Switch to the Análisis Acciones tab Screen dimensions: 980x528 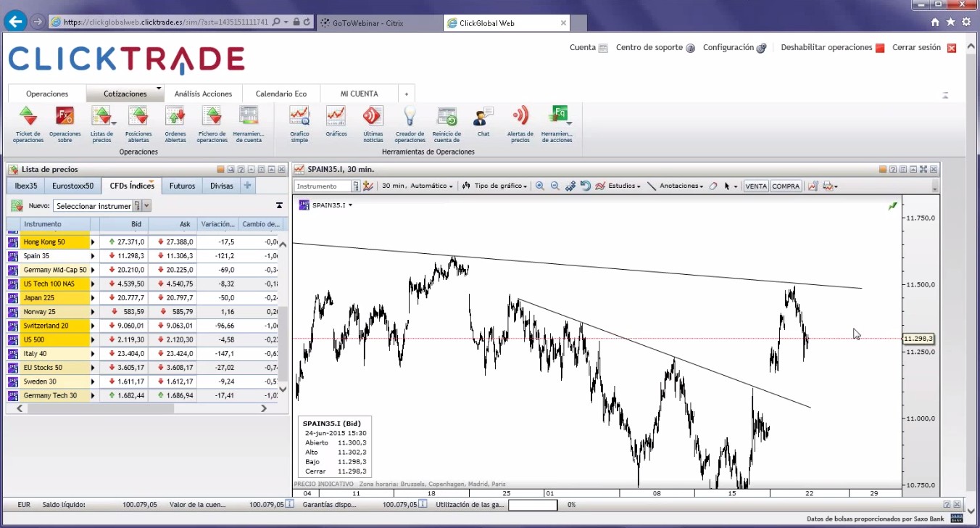point(203,94)
